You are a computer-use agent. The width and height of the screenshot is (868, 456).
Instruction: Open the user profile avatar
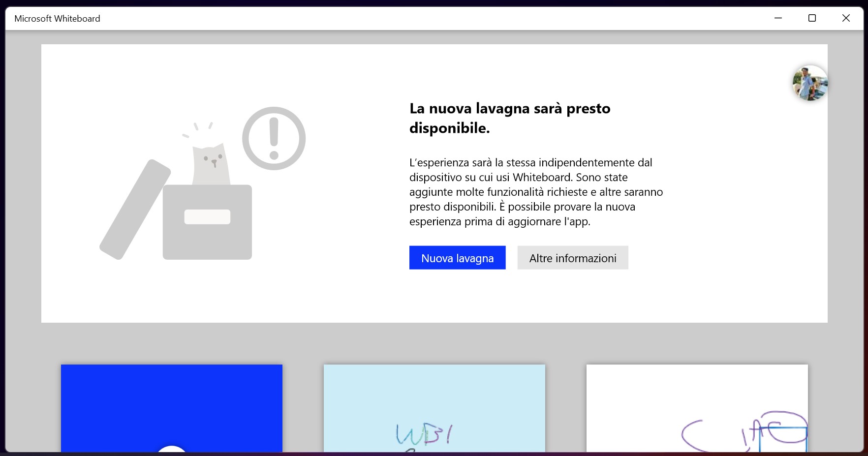810,83
